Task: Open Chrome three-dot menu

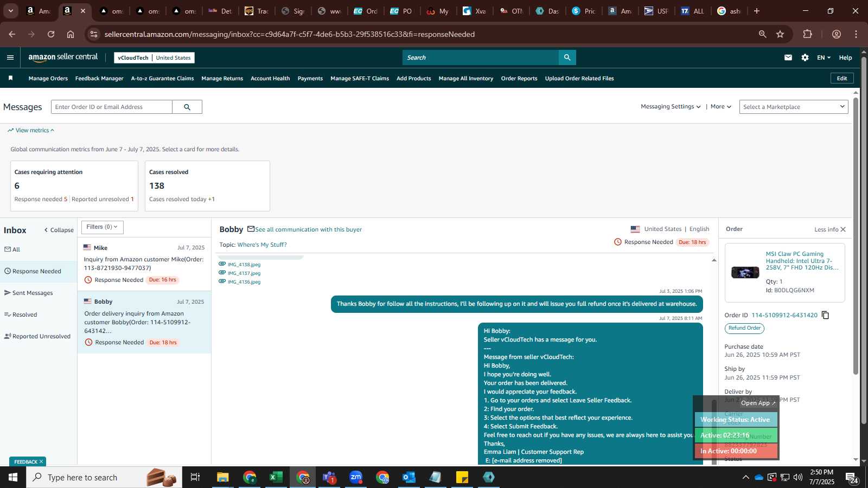Action: [x=856, y=34]
